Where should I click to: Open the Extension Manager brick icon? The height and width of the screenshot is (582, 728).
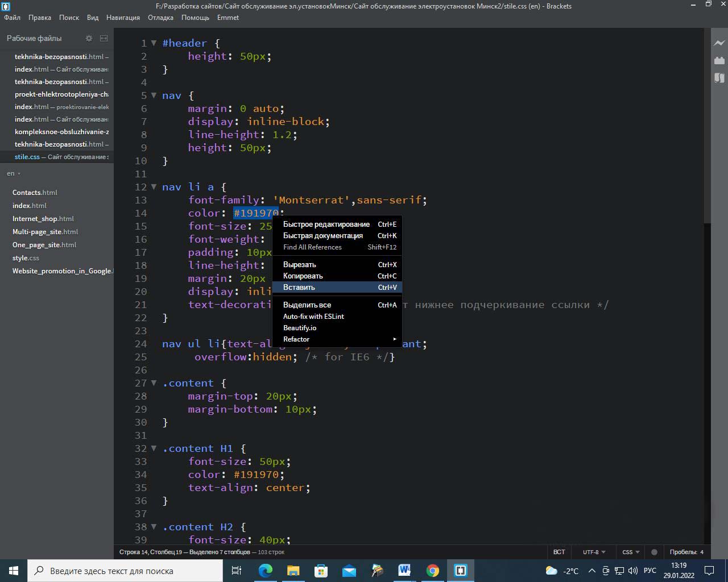719,60
